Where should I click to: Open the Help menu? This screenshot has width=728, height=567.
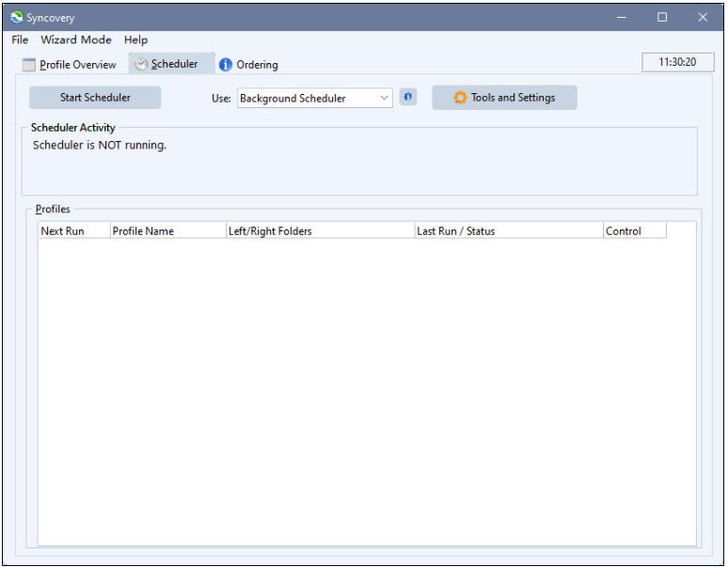[x=135, y=39]
